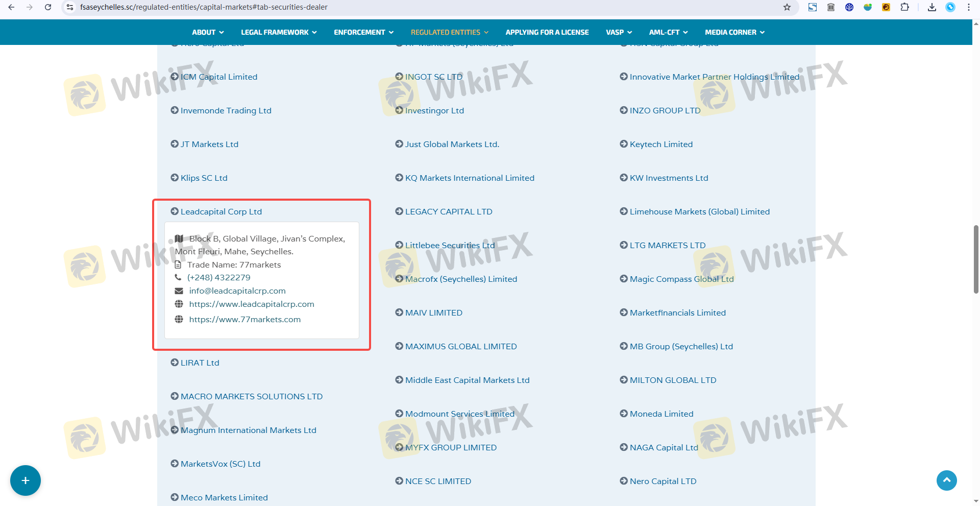The height and width of the screenshot is (506, 980).
Task: Click the page vertical scrollbar thumb
Action: coord(976,259)
